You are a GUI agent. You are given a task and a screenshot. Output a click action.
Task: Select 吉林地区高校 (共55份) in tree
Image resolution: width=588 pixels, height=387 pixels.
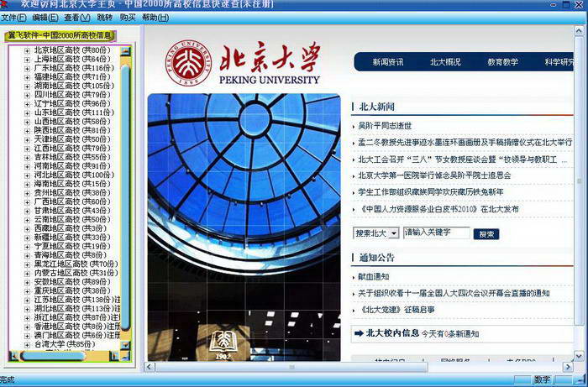pyautogui.click(x=73, y=157)
